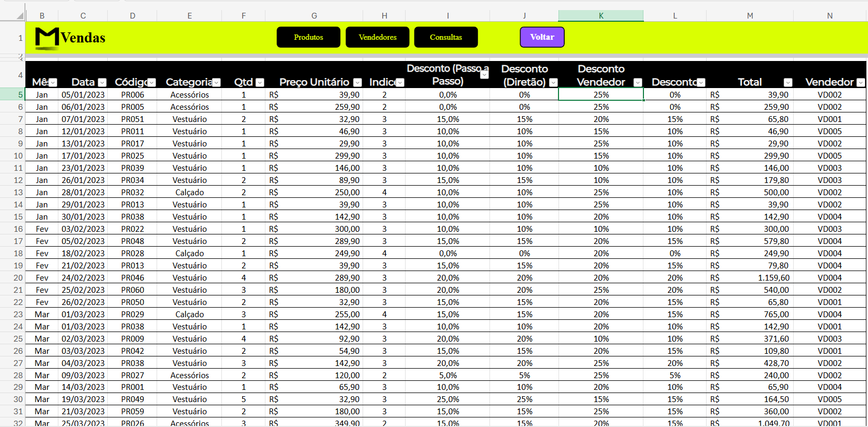Click date cell 30/01/2023

tap(83, 216)
